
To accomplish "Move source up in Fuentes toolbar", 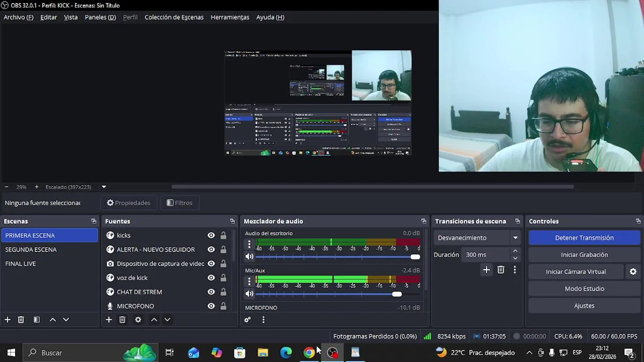I will [x=154, y=320].
